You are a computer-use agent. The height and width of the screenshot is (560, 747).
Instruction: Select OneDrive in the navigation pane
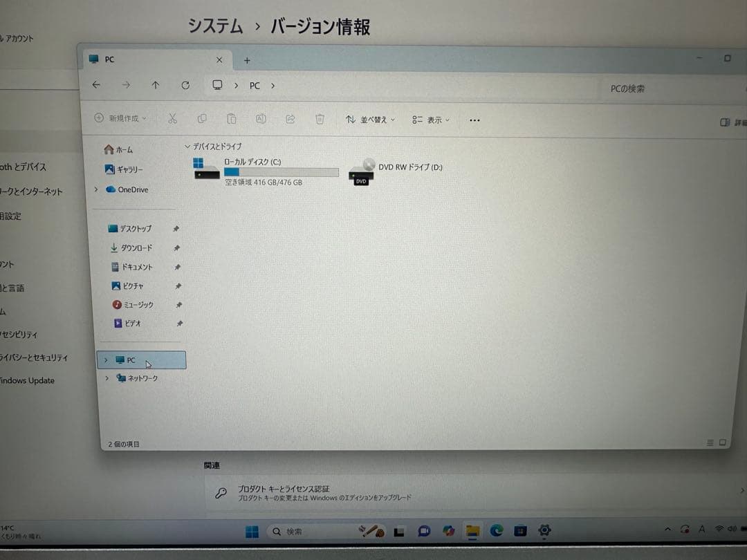[x=127, y=189]
